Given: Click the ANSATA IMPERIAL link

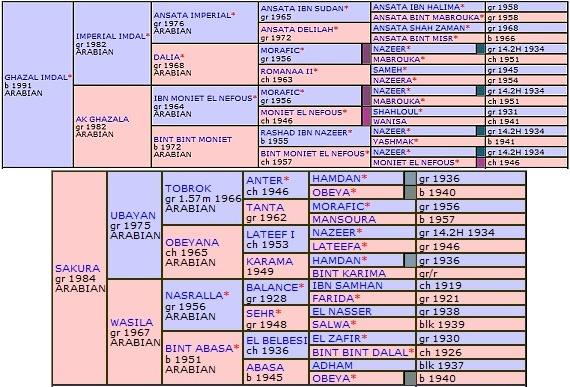Looking at the screenshot, I should pyautogui.click(x=192, y=15).
